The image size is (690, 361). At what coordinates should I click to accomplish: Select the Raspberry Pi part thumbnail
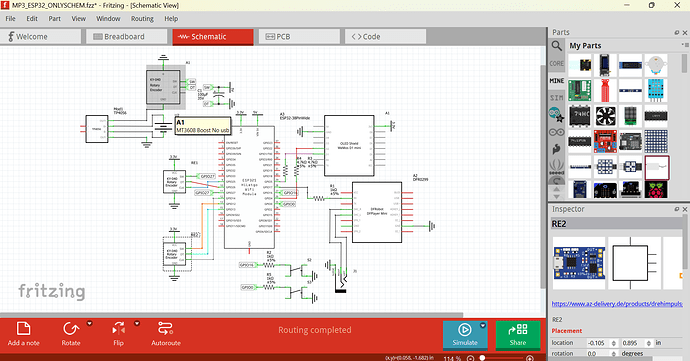click(656, 189)
